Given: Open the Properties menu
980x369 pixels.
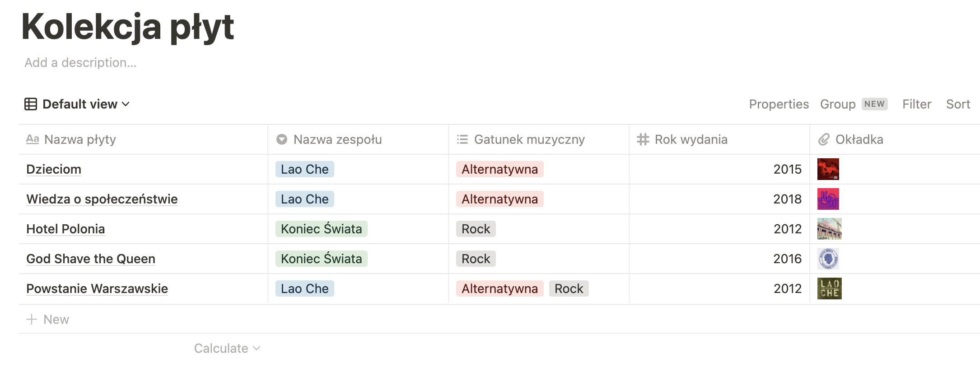Looking at the screenshot, I should pyautogui.click(x=779, y=104).
